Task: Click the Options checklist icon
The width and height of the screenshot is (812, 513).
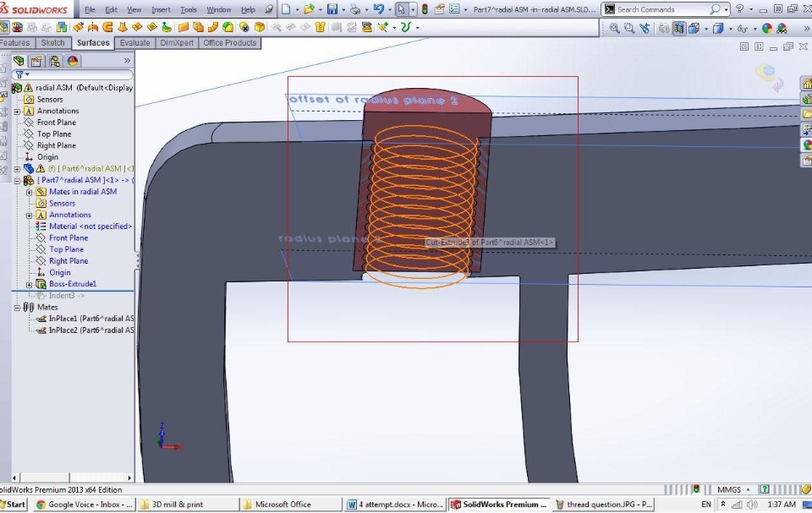Action: coord(453,9)
